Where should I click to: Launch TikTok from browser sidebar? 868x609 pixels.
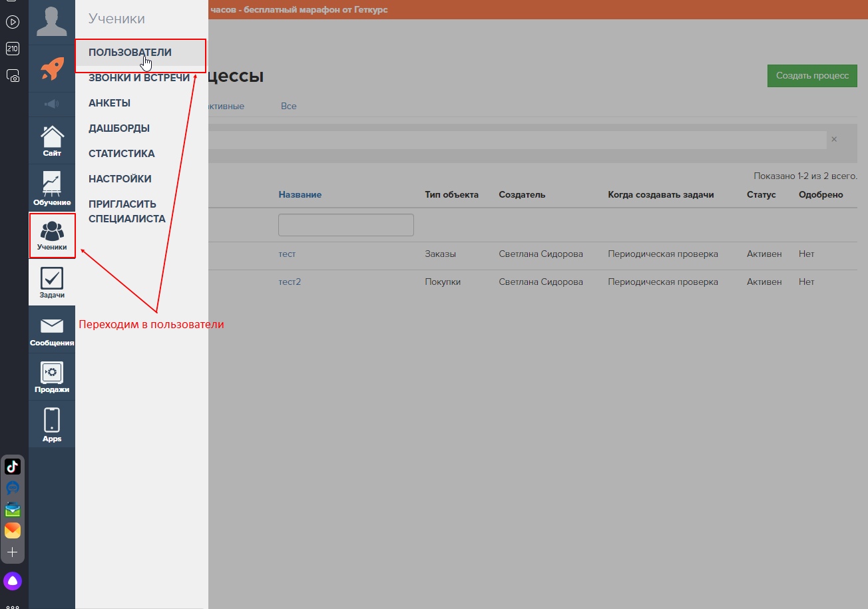(x=13, y=467)
